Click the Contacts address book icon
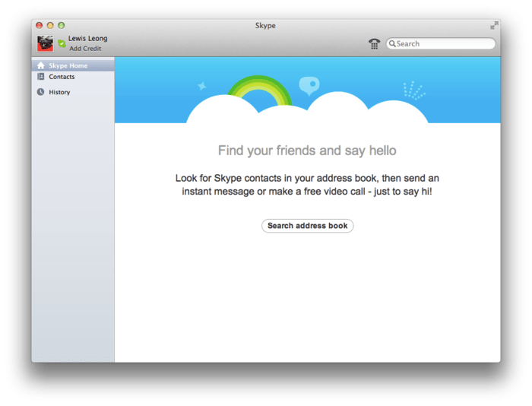The image size is (532, 406). (x=41, y=76)
